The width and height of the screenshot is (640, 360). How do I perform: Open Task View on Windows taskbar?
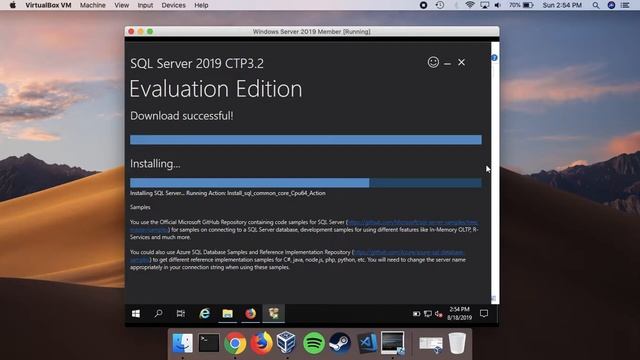181,313
